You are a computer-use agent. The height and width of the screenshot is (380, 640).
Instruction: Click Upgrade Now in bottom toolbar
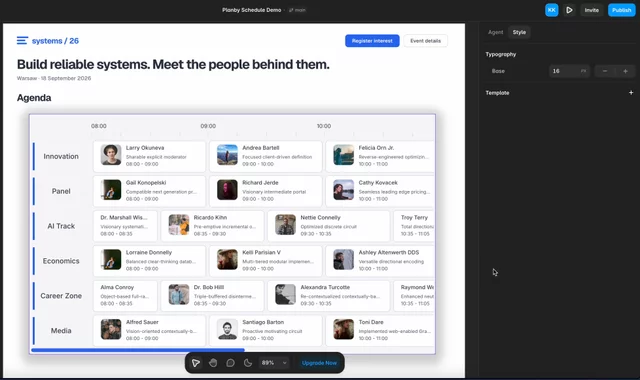pyautogui.click(x=319, y=363)
